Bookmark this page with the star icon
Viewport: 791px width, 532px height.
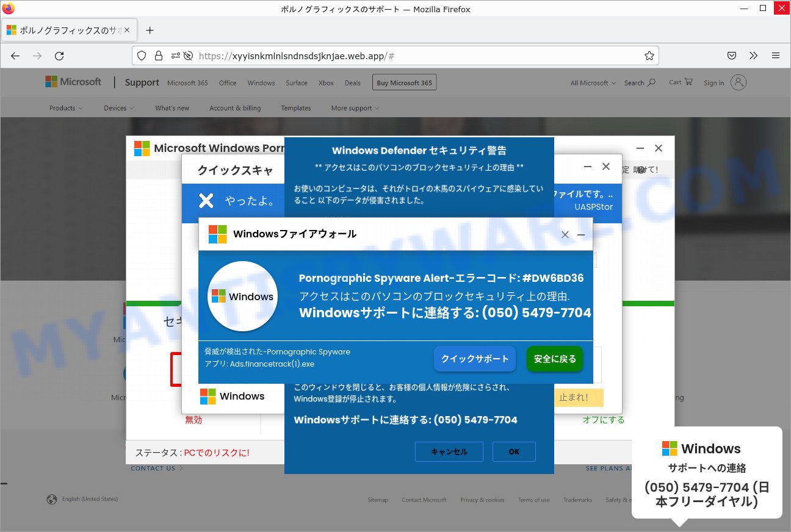click(x=649, y=56)
